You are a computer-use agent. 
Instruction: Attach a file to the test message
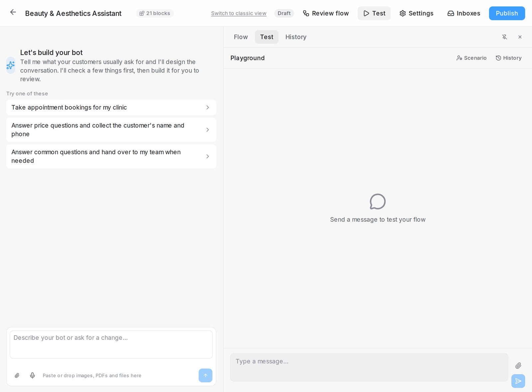(x=518, y=366)
